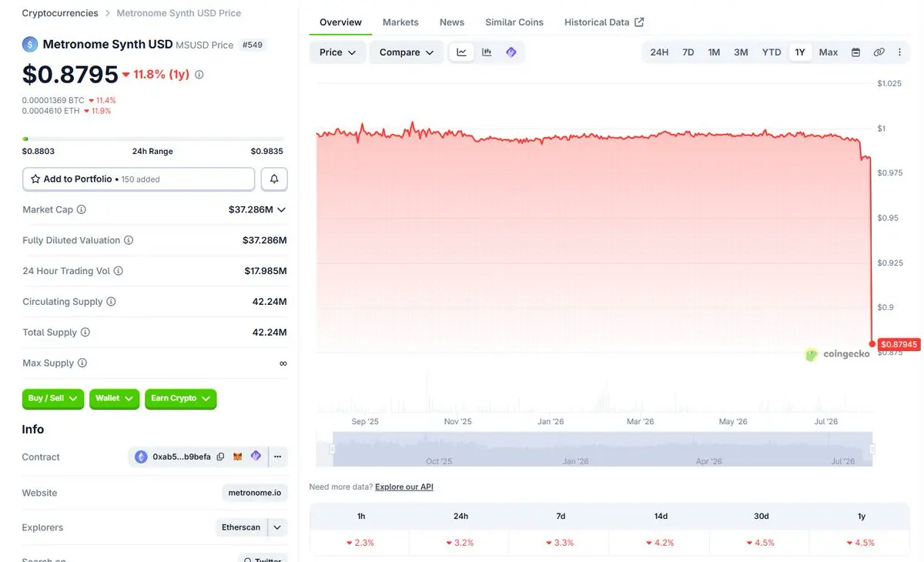Viewport: 924px width, 562px height.
Task: Copy the contract address icon
Action: point(220,457)
